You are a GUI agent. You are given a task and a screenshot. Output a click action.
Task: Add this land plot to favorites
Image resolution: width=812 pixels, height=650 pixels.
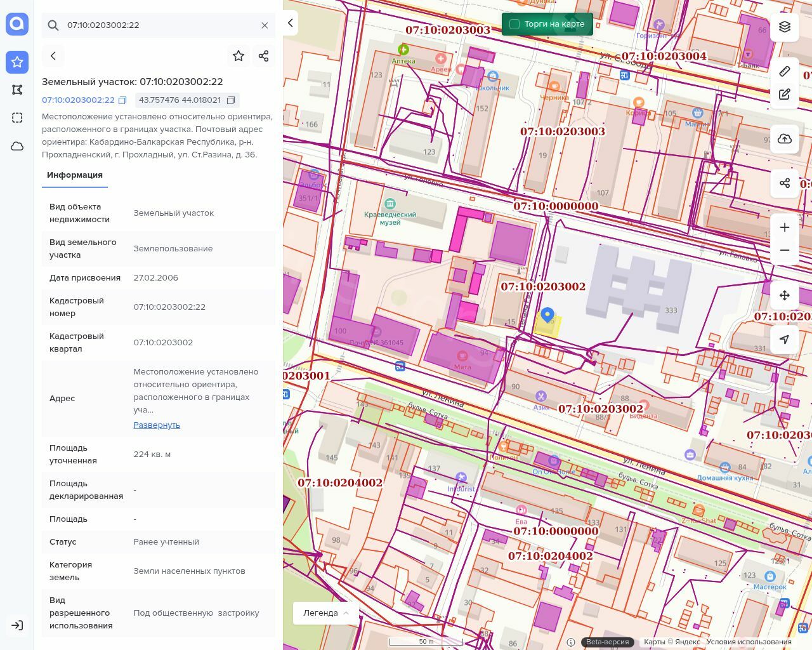[x=239, y=56]
